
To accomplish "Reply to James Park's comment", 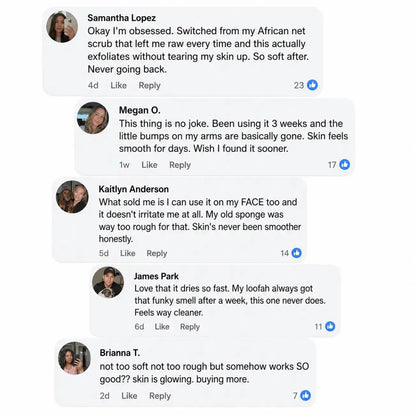I will (x=190, y=327).
